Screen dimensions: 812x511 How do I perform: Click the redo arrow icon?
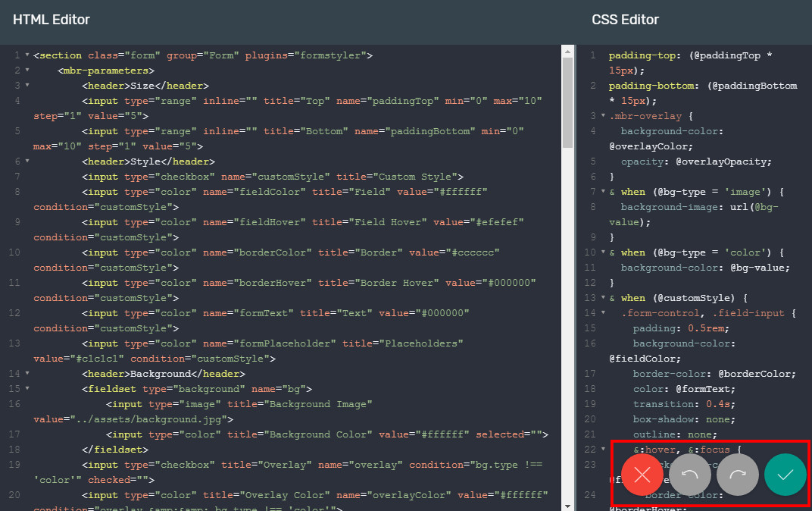click(737, 475)
